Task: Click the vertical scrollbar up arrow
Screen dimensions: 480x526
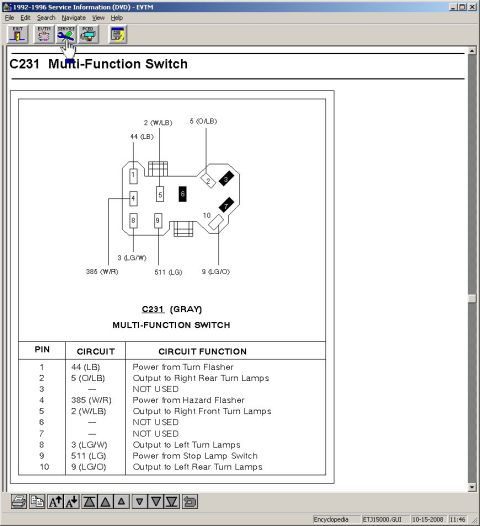Action: point(472,51)
